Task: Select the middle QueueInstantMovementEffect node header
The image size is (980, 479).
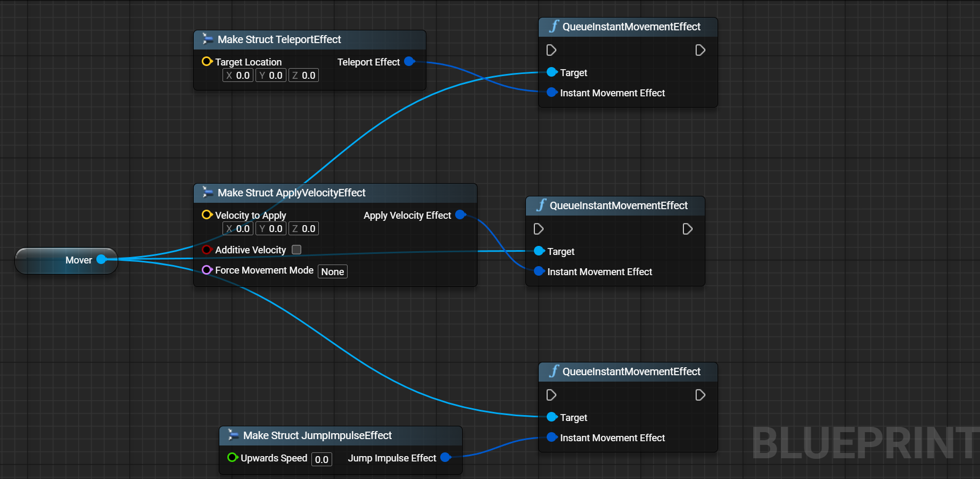Action: click(615, 206)
